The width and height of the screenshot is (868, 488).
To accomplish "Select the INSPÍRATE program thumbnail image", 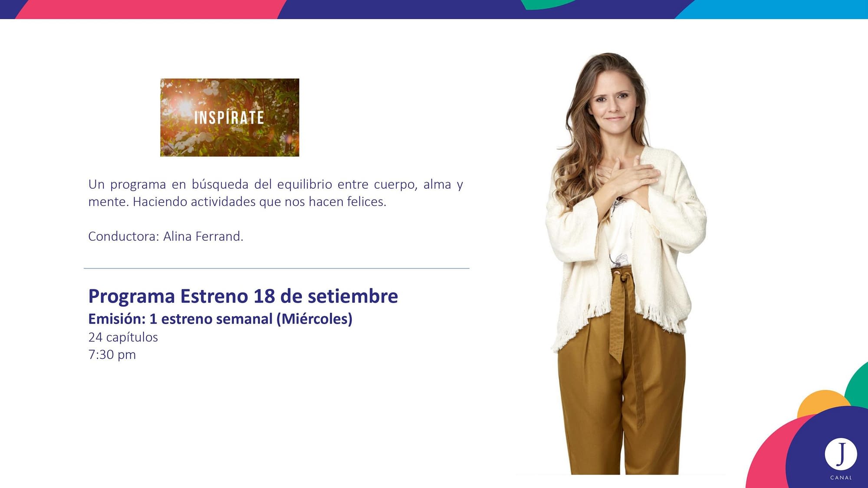I will [230, 118].
